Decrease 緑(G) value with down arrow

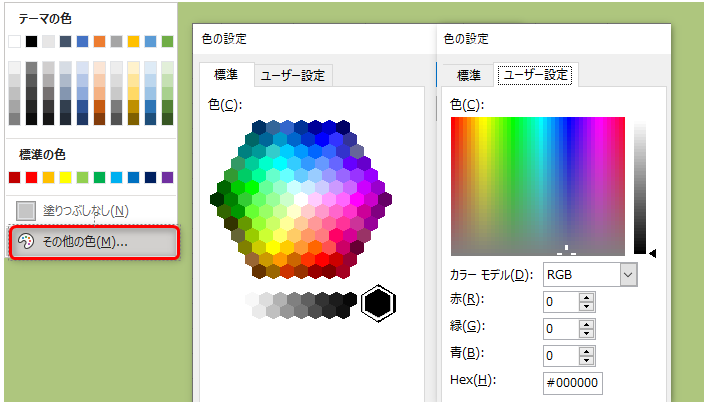click(x=587, y=332)
